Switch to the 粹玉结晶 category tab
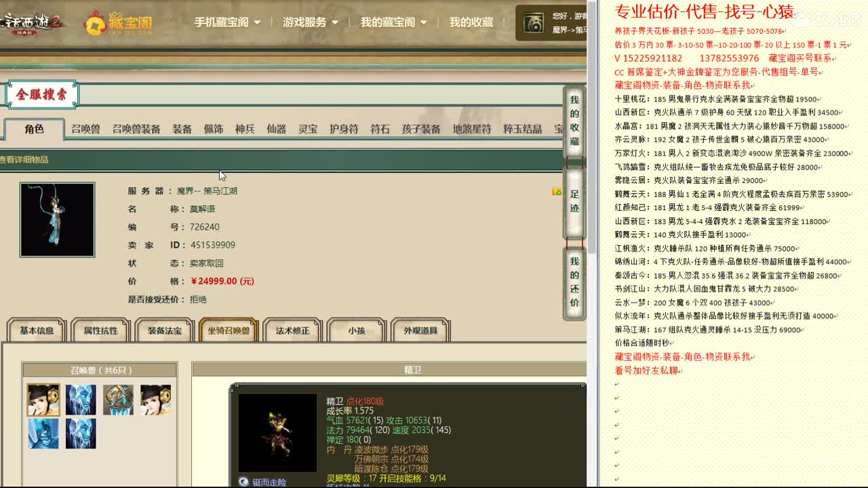 (522, 129)
